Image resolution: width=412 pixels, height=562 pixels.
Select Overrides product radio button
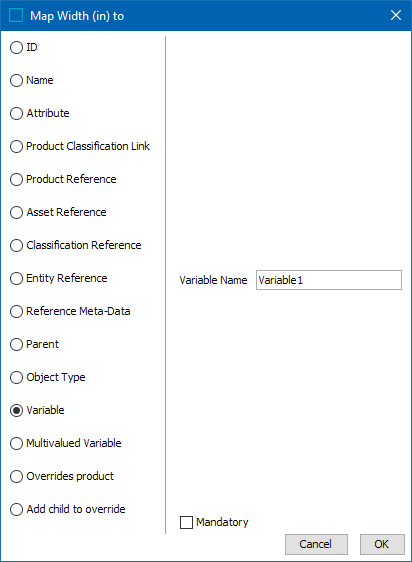click(x=16, y=476)
